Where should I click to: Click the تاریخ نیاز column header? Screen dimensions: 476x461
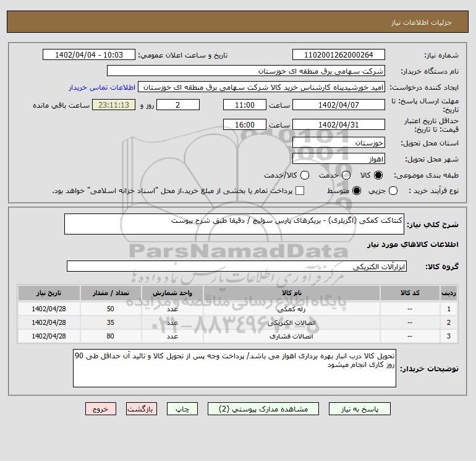(49, 293)
